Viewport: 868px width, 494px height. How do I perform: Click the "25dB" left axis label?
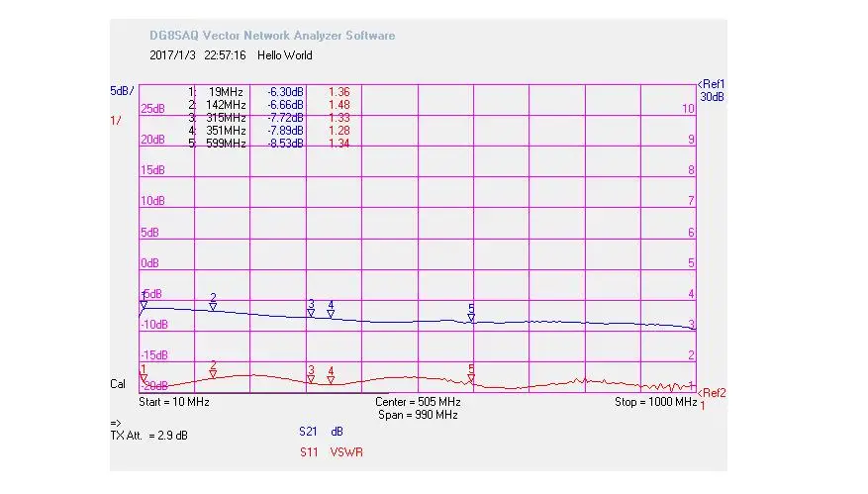152,109
